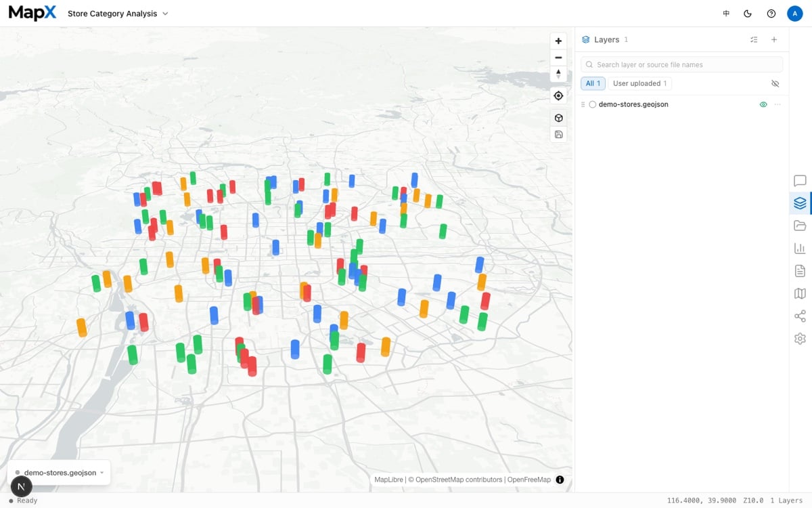
Task: Open the MapLibre attribution link
Action: [389, 480]
